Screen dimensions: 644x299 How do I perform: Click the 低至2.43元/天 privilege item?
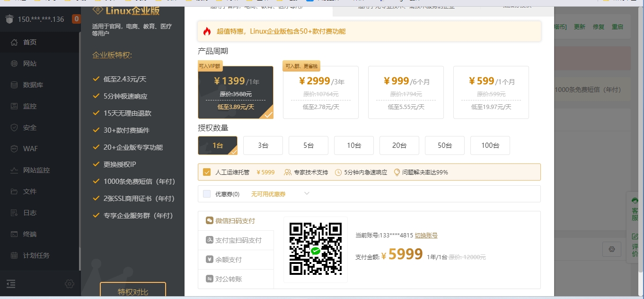pyautogui.click(x=125, y=79)
